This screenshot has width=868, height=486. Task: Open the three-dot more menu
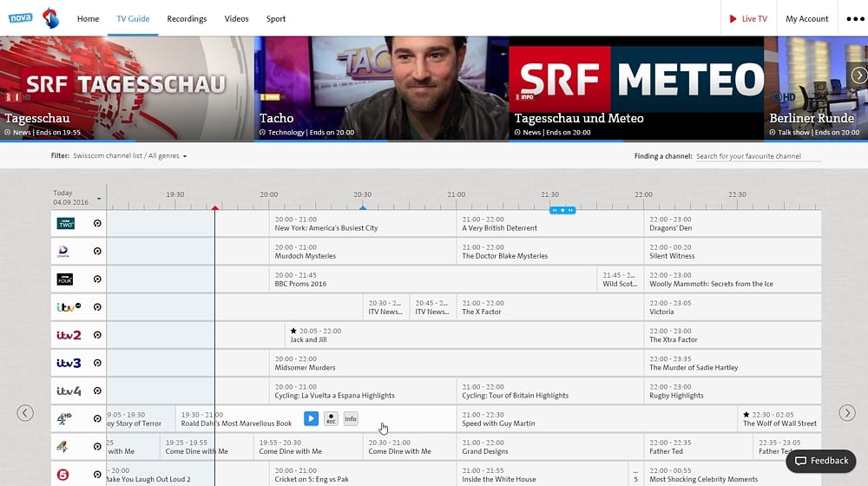pyautogui.click(x=855, y=19)
